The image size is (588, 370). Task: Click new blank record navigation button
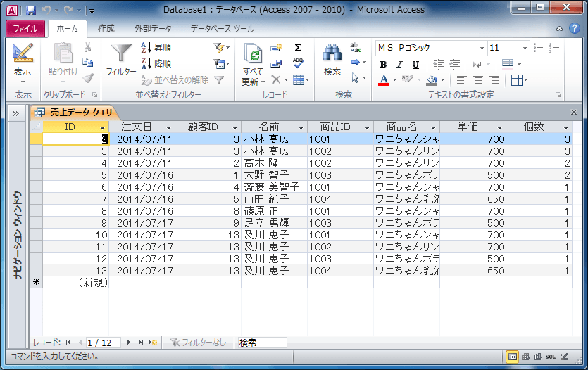(153, 343)
